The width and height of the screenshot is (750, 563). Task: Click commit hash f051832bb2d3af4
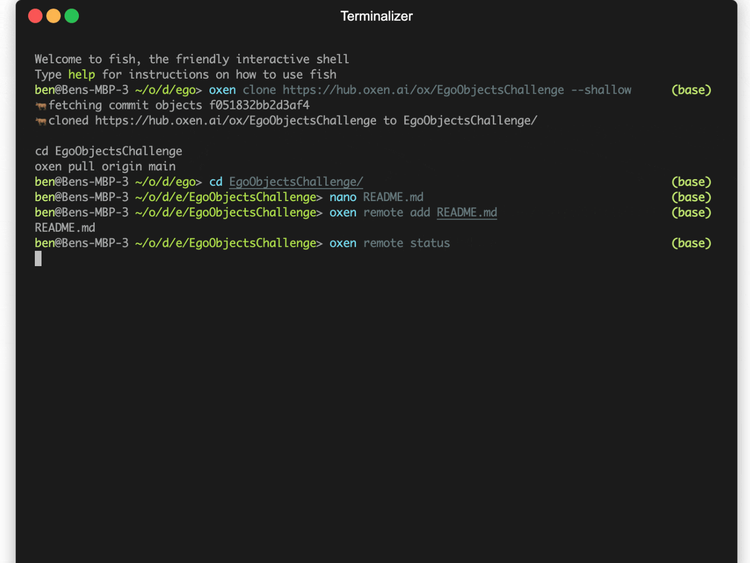pyautogui.click(x=259, y=105)
